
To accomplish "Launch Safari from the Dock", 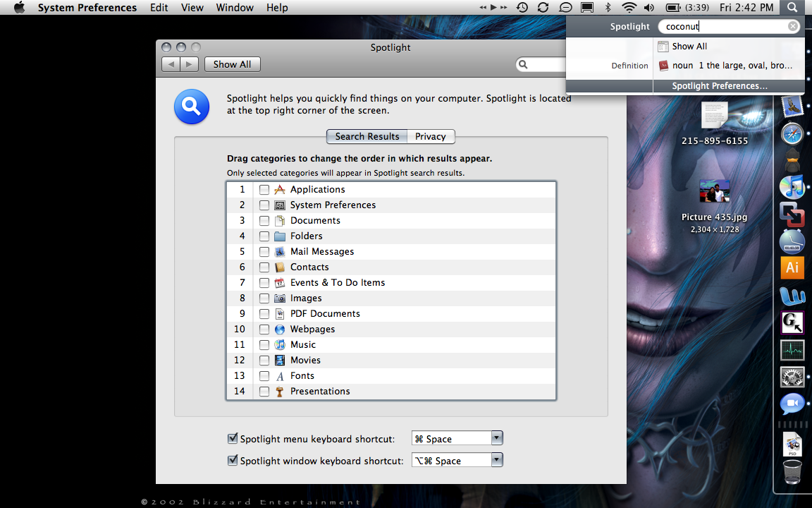I will [x=792, y=134].
